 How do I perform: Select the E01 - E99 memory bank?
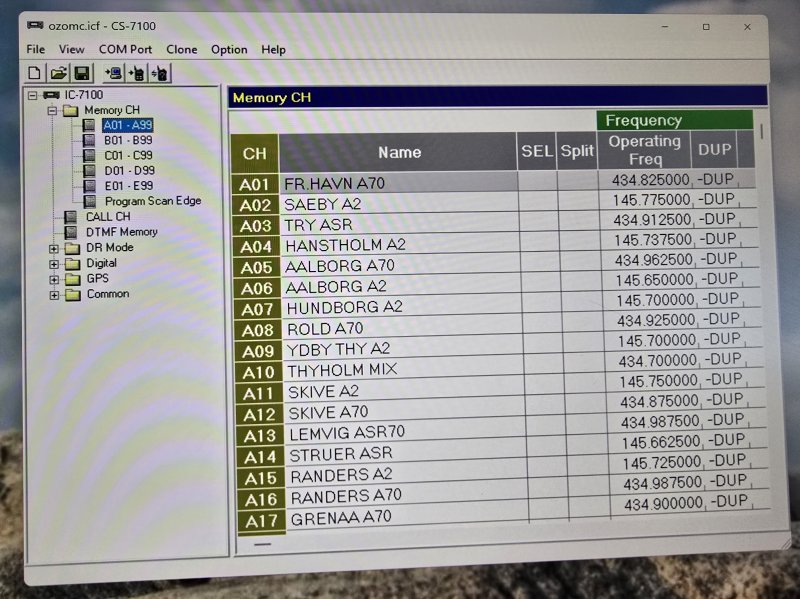click(x=128, y=185)
